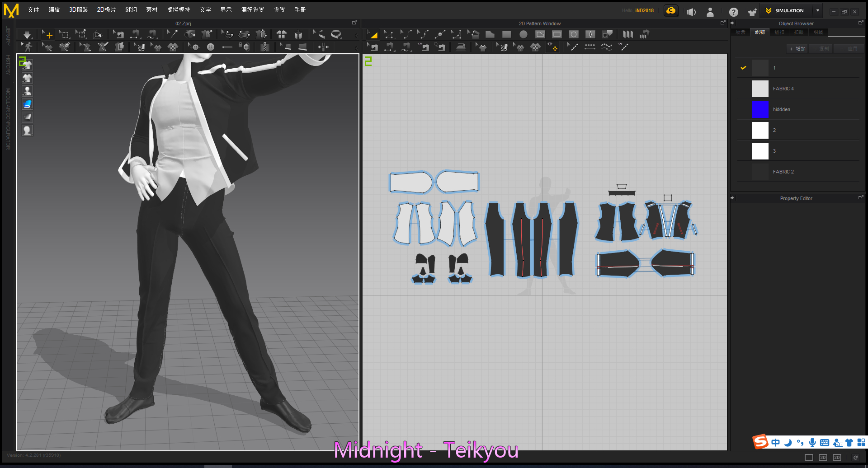This screenshot has width=868, height=468.
Task: Select the Dart creation tool
Action: pos(590,34)
